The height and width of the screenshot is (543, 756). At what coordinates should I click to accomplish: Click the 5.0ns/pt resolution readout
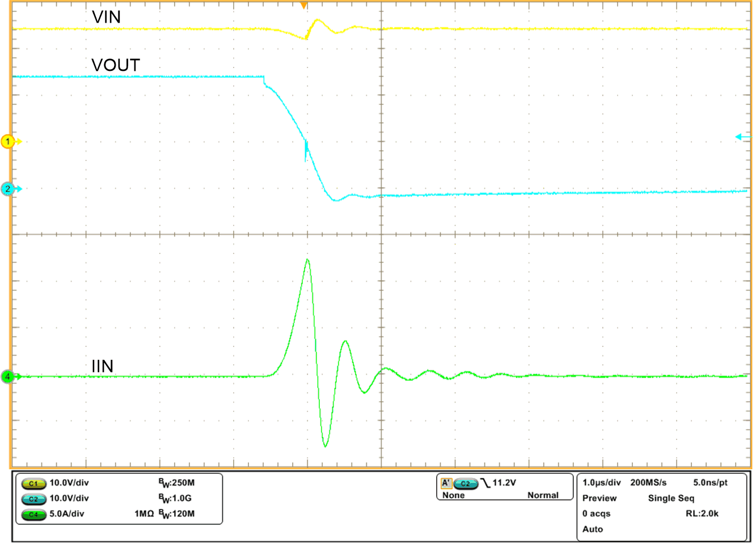(x=710, y=482)
